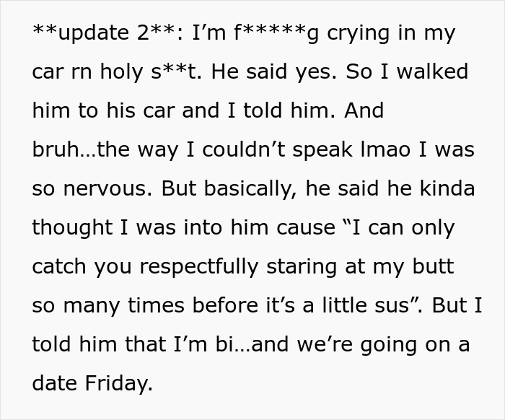Click the word "respectfully"
This screenshot has height=420, width=505.
[x=198, y=267]
